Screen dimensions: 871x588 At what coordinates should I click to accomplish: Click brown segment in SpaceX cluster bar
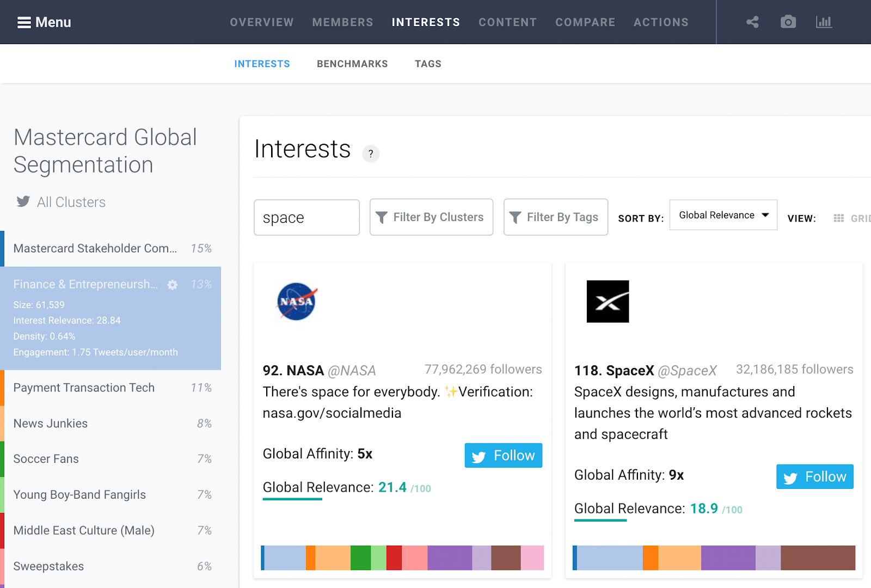818,558
